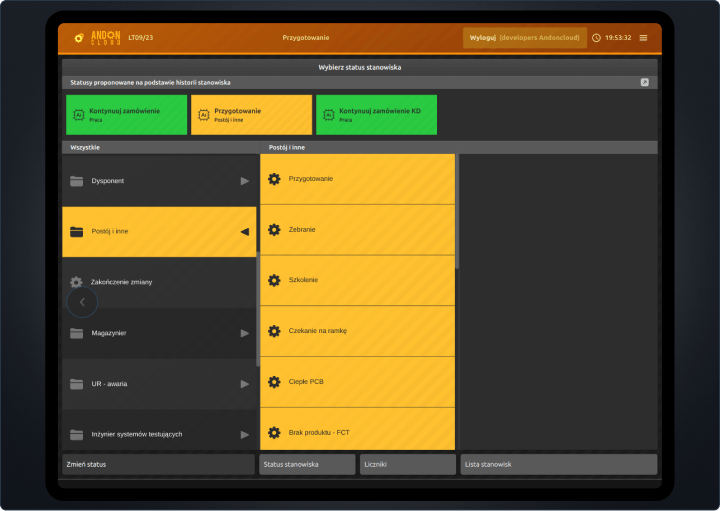The image size is (720, 511).
Task: Open the Lista stanowisk tab
Action: pyautogui.click(x=558, y=464)
